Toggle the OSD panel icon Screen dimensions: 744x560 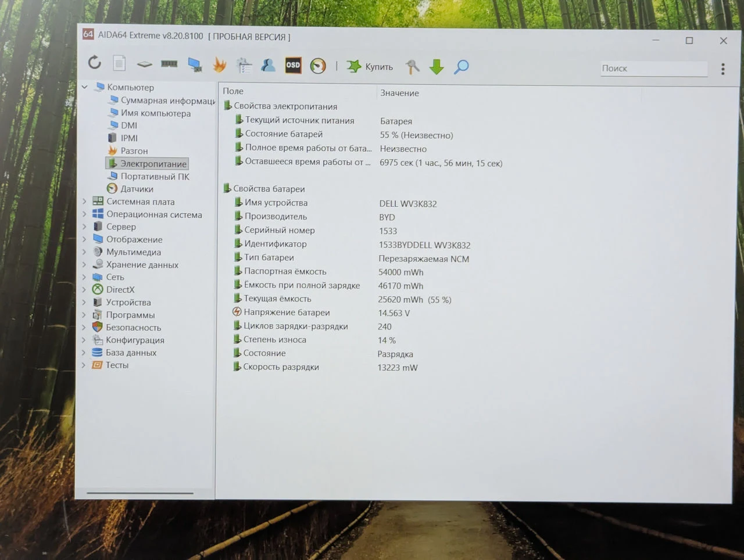click(293, 65)
